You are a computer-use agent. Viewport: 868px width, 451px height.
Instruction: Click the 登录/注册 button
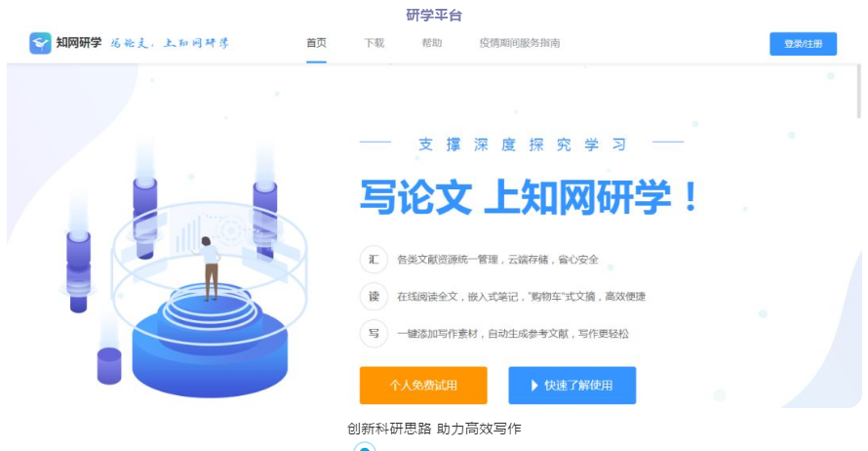coord(803,44)
